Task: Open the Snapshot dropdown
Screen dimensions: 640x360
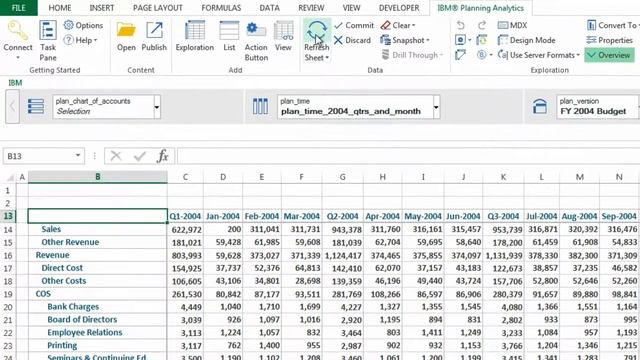Action: pos(405,40)
